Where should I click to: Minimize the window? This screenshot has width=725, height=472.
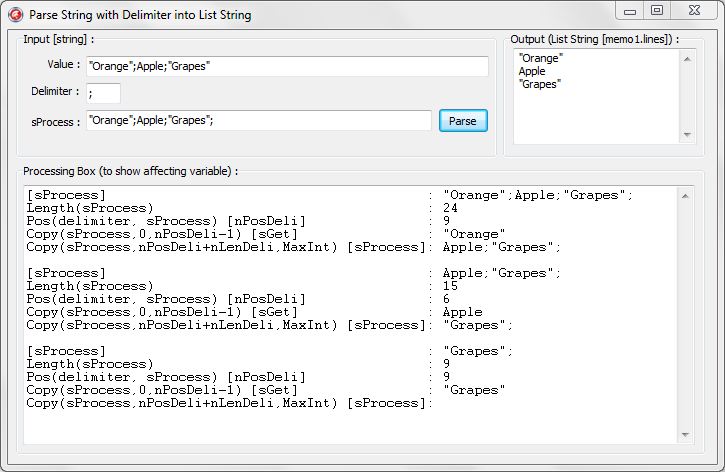tap(630, 11)
